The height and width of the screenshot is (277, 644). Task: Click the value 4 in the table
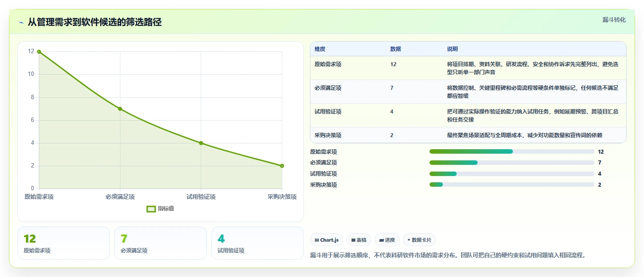392,112
